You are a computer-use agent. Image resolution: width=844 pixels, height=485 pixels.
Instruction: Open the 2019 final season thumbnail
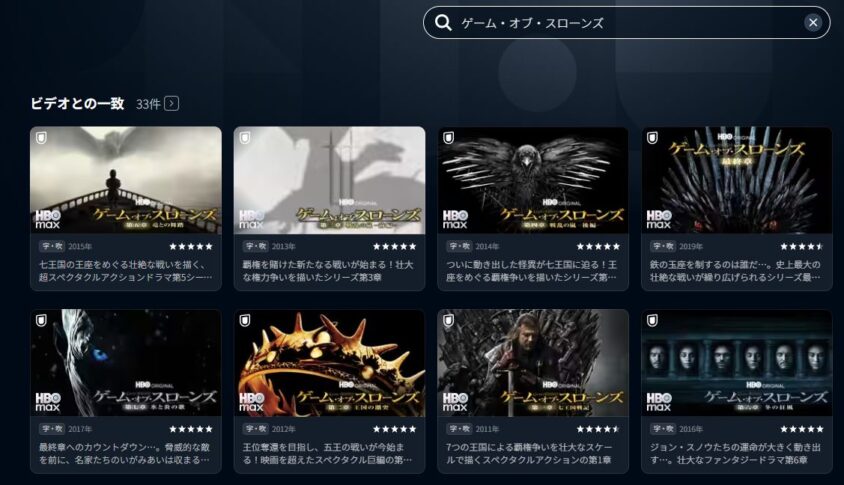[736, 180]
